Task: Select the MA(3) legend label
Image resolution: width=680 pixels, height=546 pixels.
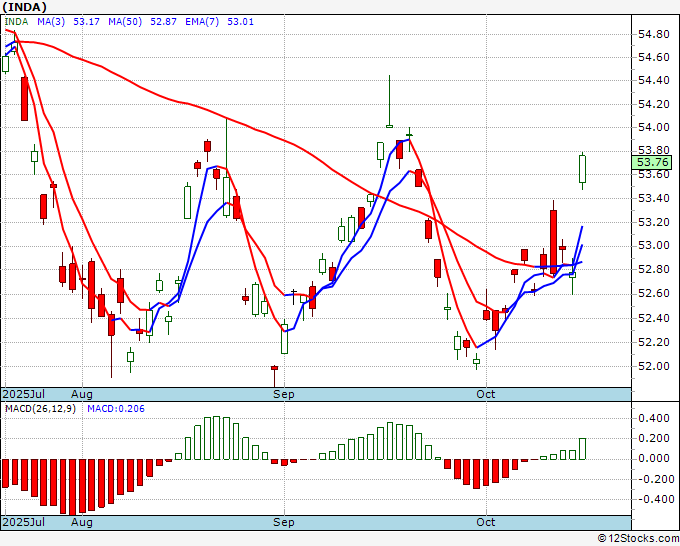Action: (x=51, y=22)
